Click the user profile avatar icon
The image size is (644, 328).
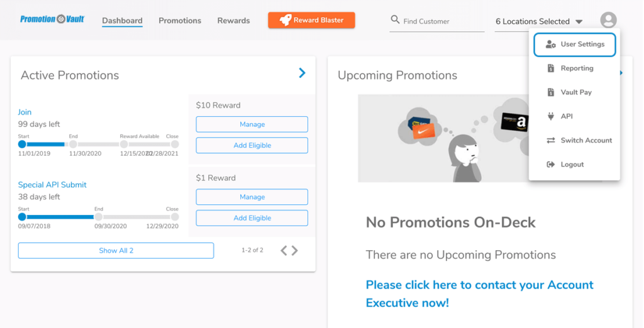[x=608, y=20]
